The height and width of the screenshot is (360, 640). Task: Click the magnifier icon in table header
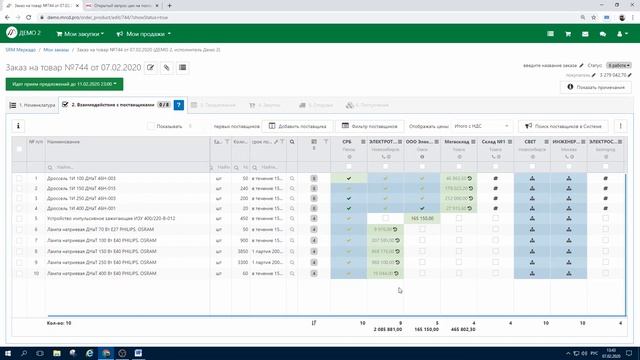(x=292, y=142)
